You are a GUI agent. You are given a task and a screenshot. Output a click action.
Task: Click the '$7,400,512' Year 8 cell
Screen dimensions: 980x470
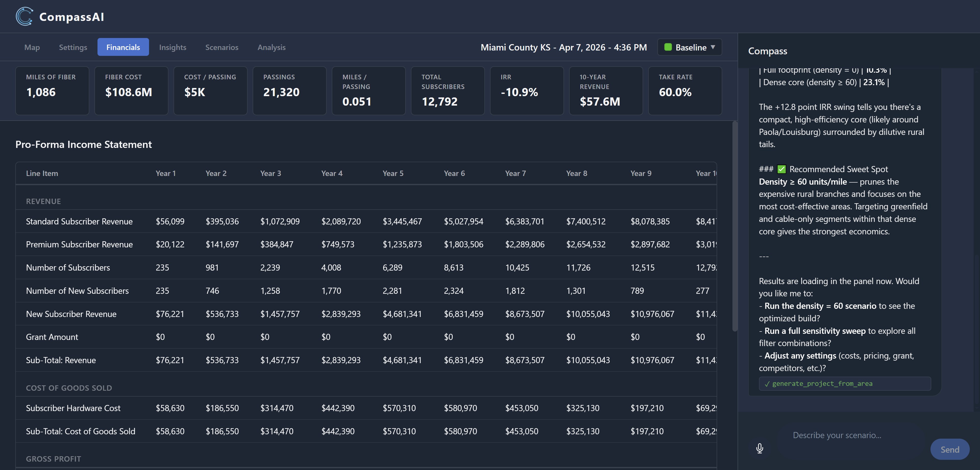click(x=586, y=221)
